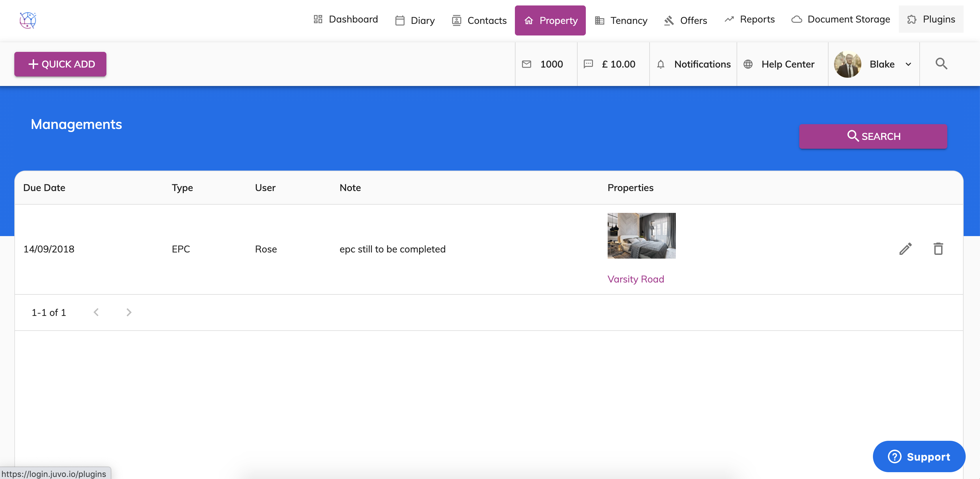The image size is (980, 479).
Task: Click the pencil edit icon in EPC row
Action: (905, 249)
